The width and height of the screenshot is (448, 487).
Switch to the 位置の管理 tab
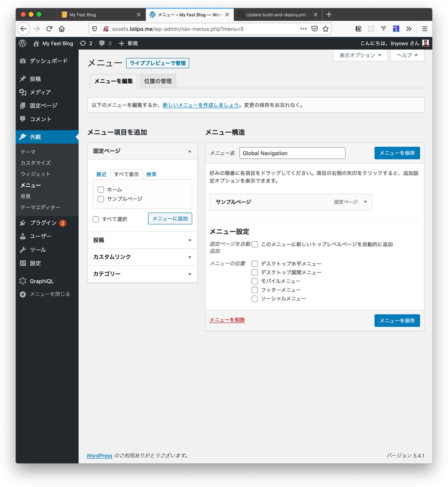(x=158, y=81)
